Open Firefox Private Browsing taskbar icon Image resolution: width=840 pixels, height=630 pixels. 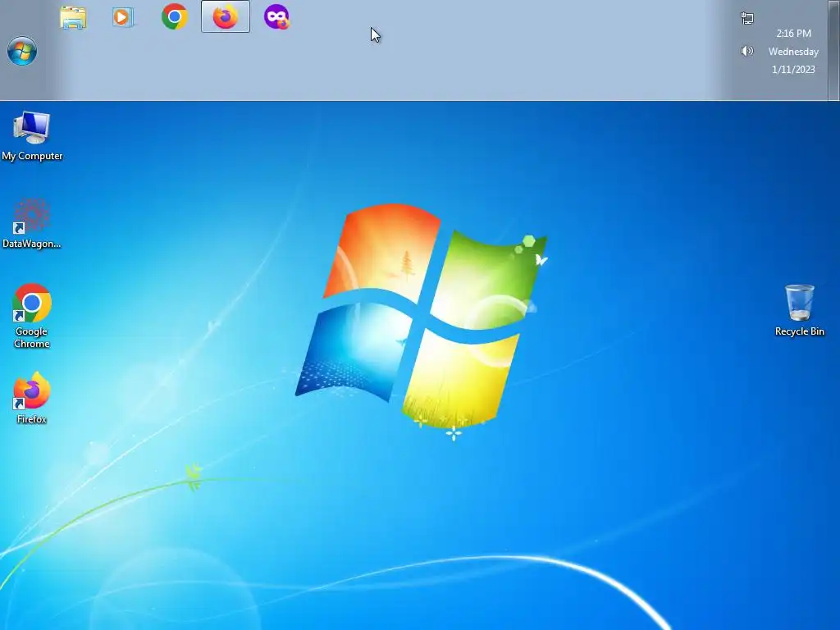[x=276, y=16]
